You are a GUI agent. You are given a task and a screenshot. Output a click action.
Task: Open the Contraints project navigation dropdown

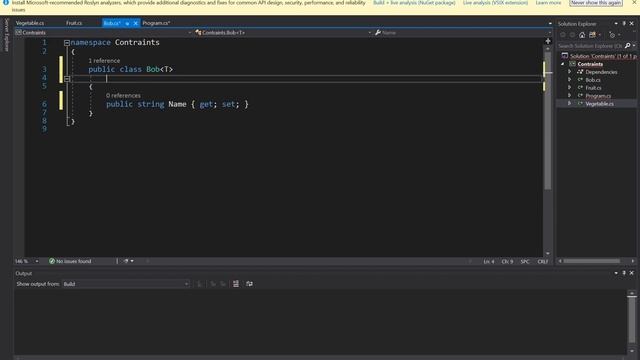(103, 33)
